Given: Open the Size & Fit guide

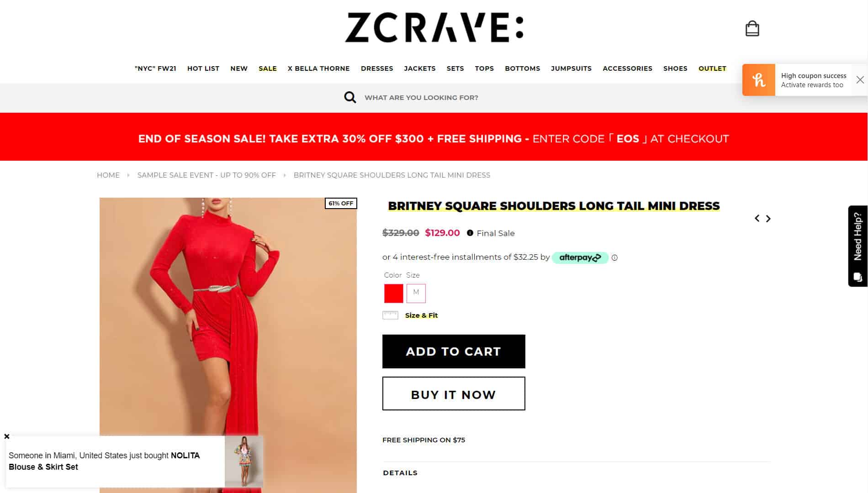Looking at the screenshot, I should click(421, 315).
